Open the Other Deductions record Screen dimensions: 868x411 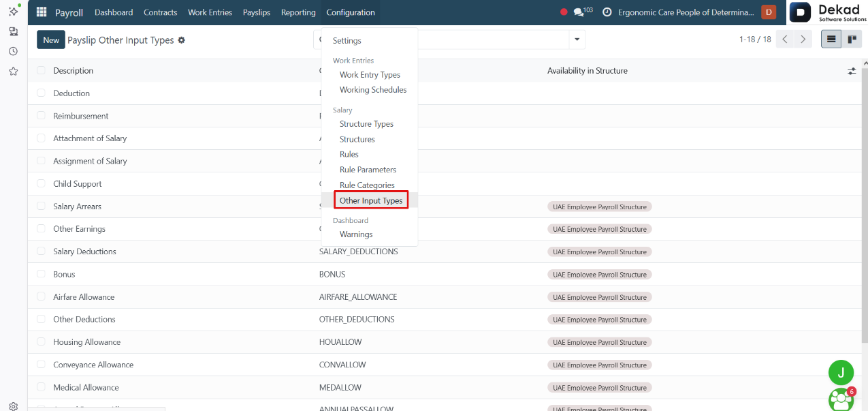(84, 320)
